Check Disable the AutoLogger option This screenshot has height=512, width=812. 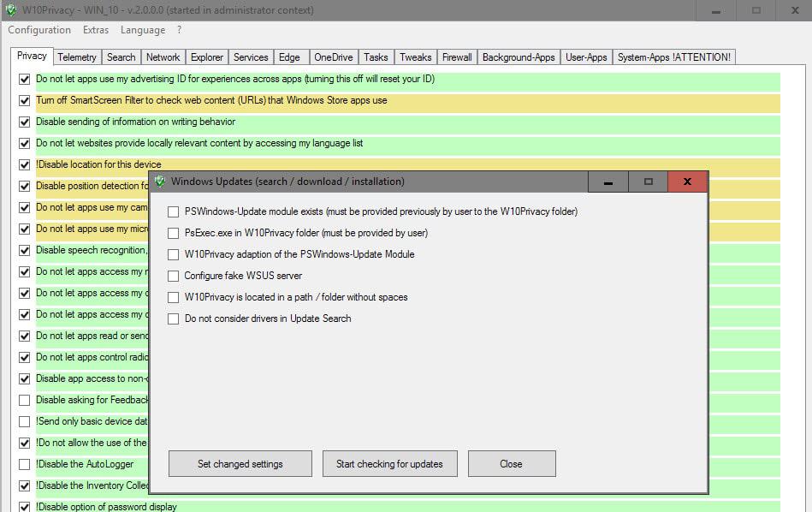[24, 464]
